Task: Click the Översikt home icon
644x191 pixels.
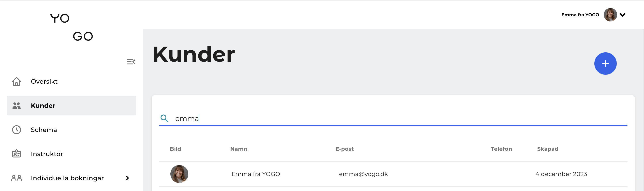Action: 17,81
